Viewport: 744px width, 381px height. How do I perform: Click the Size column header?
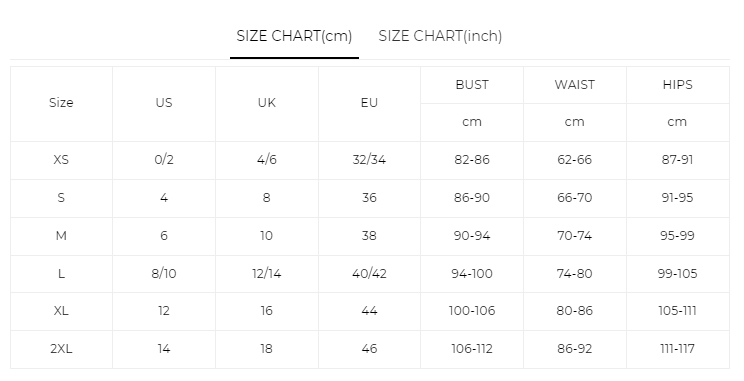pos(61,103)
